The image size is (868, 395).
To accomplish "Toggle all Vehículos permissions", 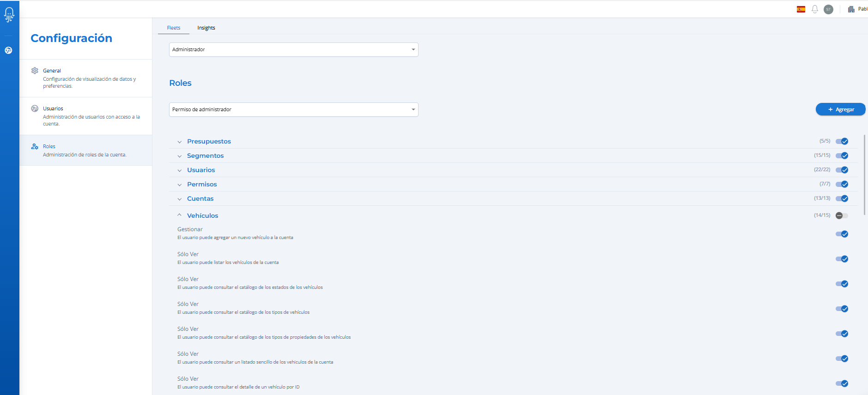I will pos(842,215).
